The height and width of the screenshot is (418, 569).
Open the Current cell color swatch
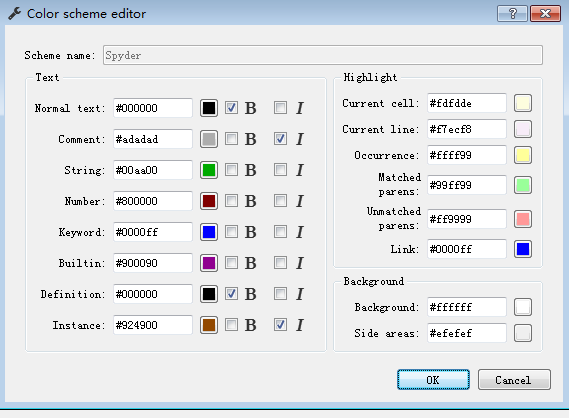click(x=523, y=103)
